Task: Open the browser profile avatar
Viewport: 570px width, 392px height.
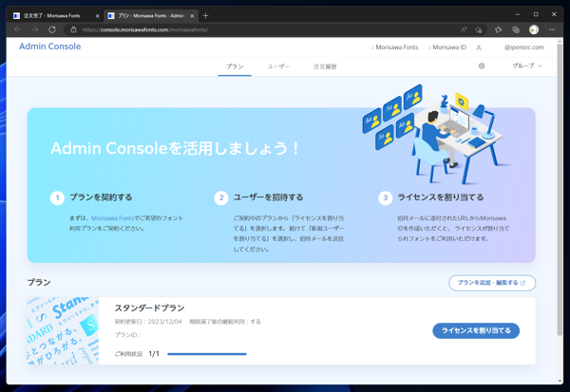Action: 534,29
